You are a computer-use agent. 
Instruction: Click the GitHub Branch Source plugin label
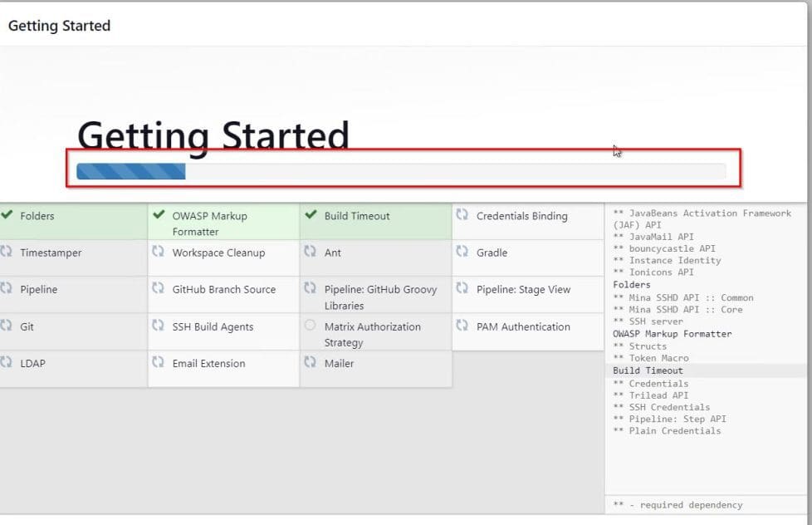[224, 289]
